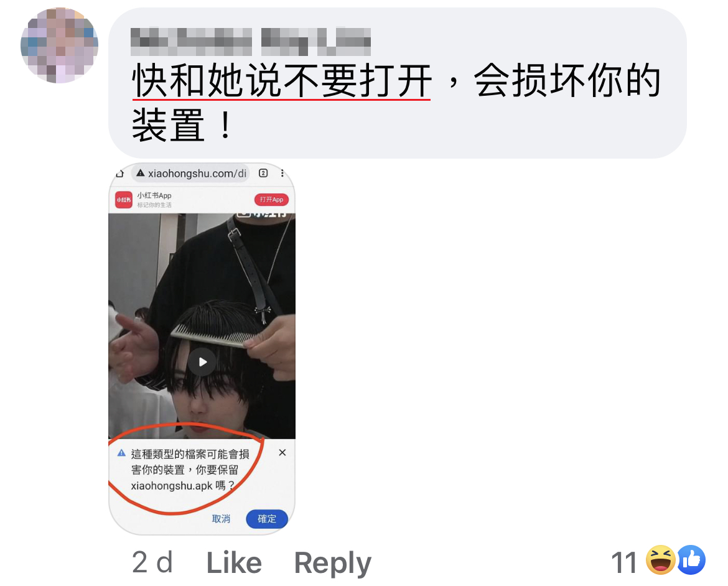Click Like under the comment

click(234, 563)
